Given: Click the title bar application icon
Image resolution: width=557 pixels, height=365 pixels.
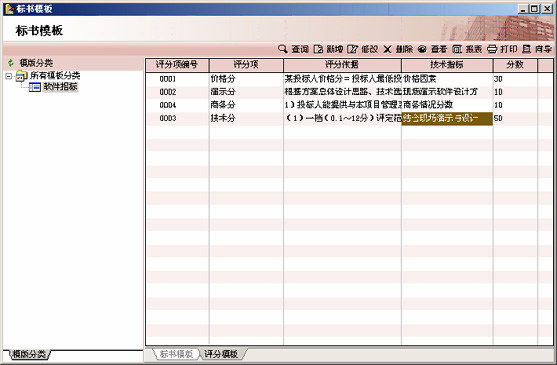Looking at the screenshot, I should [9, 9].
